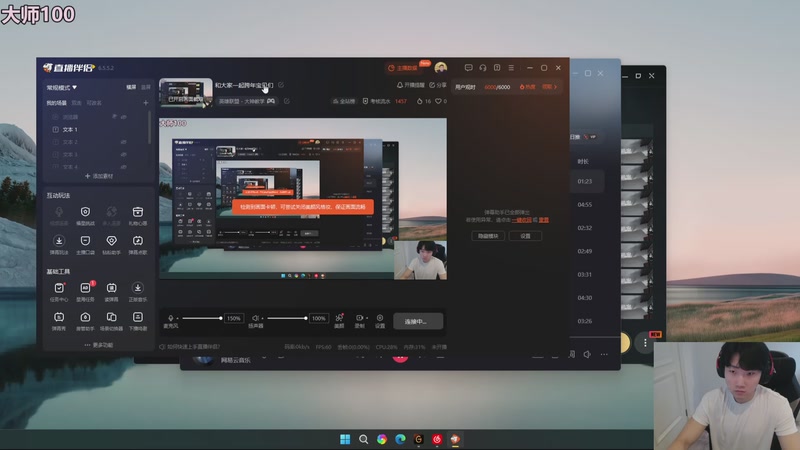Click the 连接中 start stream button

tap(418, 321)
